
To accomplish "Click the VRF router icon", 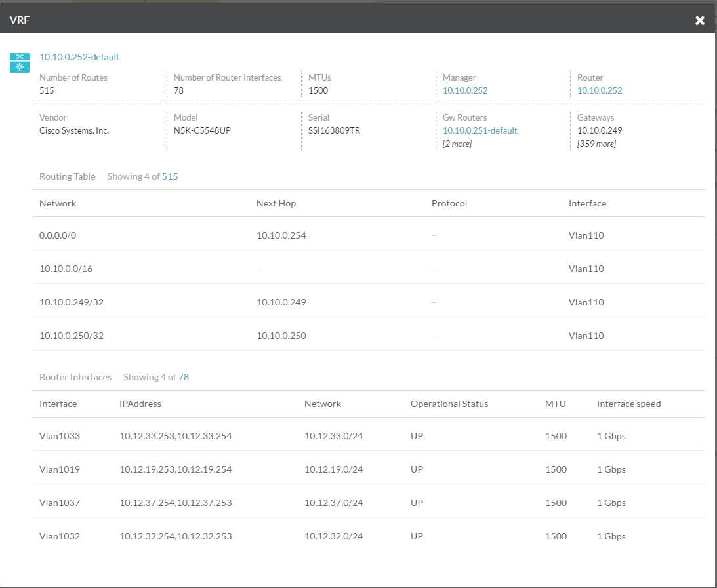I will click(x=20, y=62).
